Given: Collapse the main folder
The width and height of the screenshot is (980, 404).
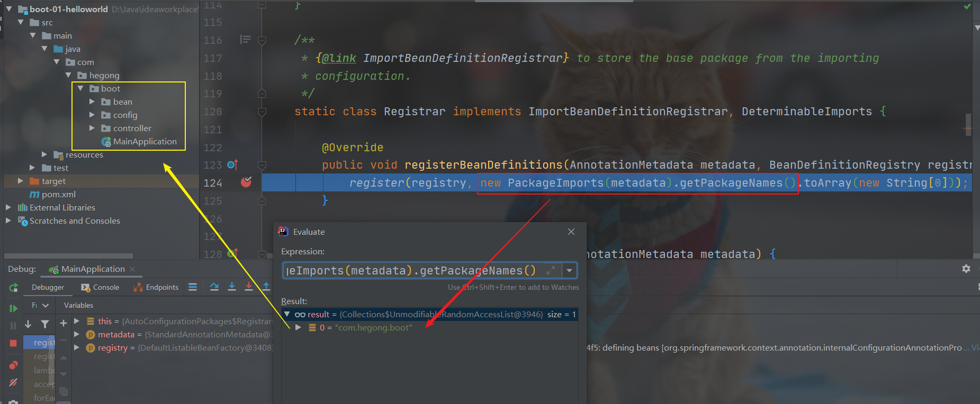Looking at the screenshot, I should tap(33, 35).
